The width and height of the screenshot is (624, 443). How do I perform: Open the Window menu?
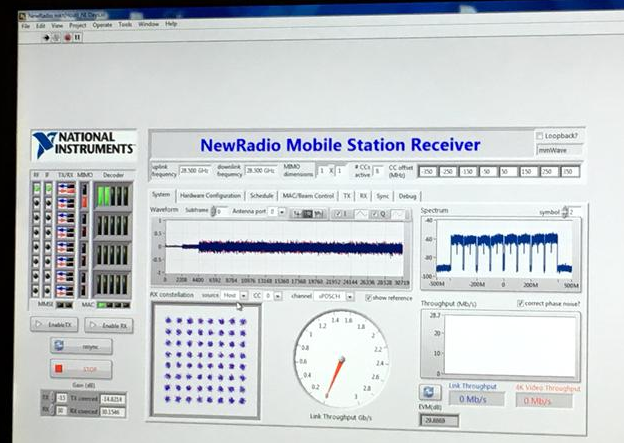tap(148, 24)
